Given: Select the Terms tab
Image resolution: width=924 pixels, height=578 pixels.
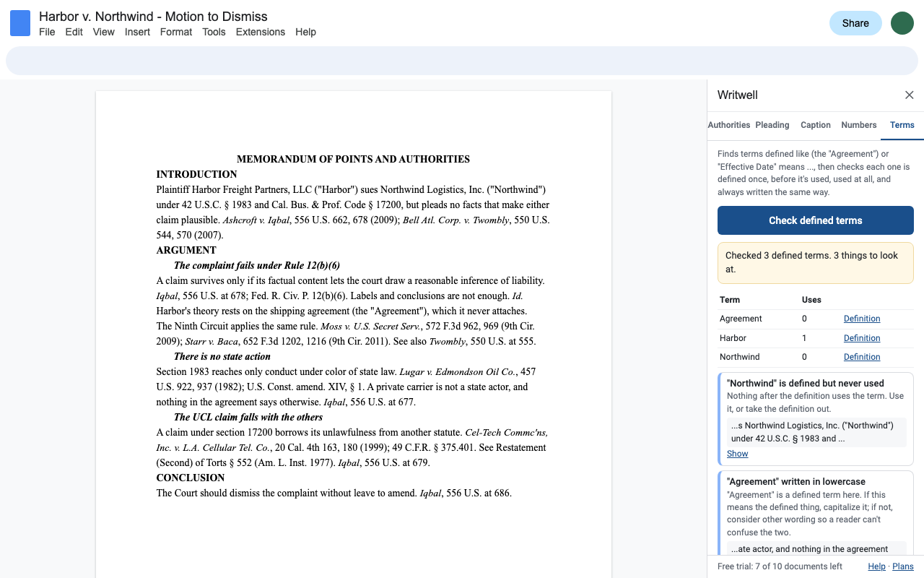Looking at the screenshot, I should 902,125.
